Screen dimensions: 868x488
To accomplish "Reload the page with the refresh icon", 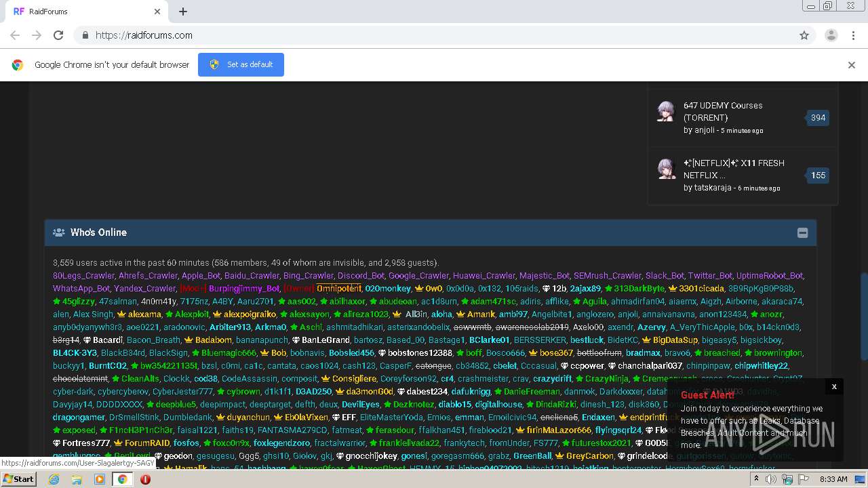I will 58,35.
